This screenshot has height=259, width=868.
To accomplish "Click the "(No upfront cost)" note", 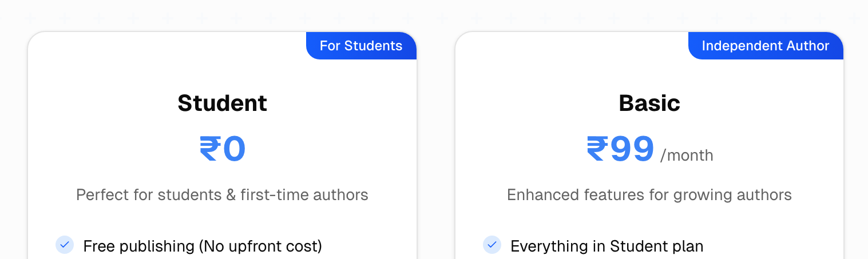I will tap(260, 246).
